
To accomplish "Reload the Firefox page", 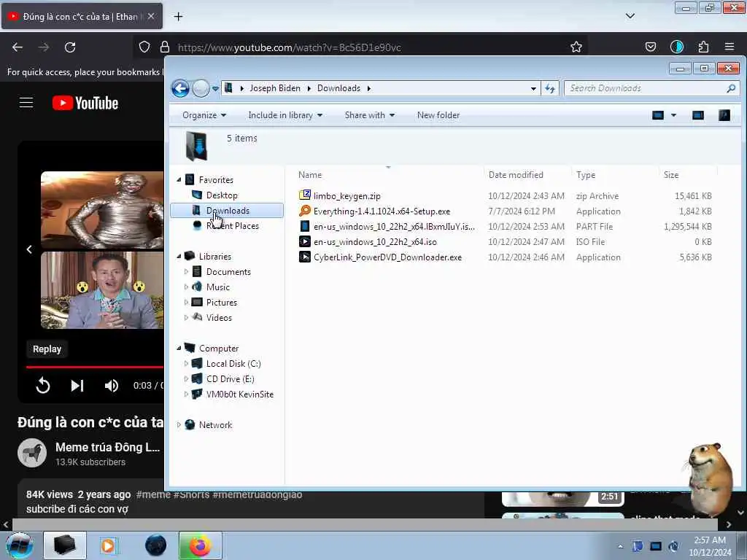I will click(x=70, y=47).
